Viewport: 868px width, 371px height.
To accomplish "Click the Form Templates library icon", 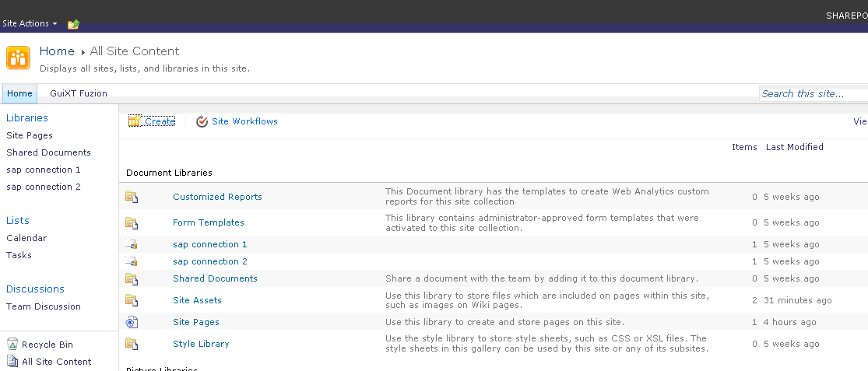I will 132,222.
